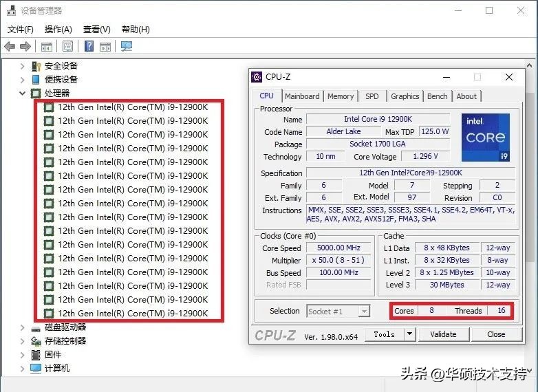Viewport: 538px width, 392px height.
Task: Click the Package value 'Socket 1700 LGA'
Action: point(378,144)
